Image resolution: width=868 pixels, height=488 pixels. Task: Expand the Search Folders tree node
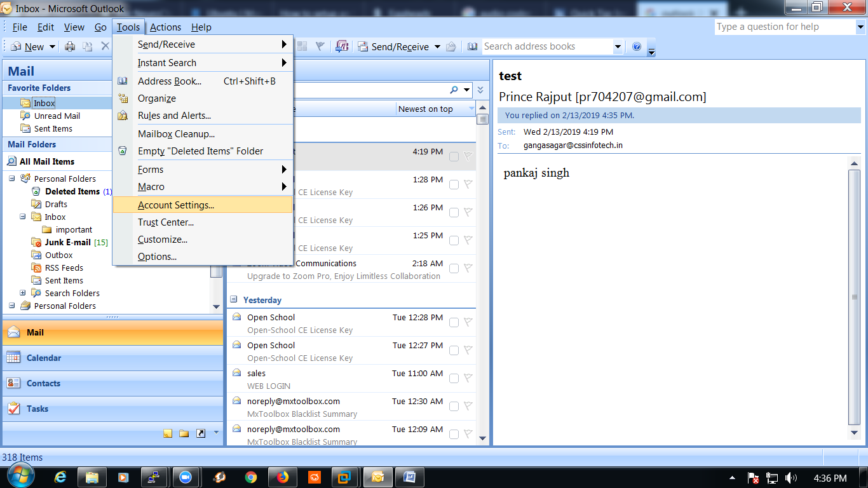tap(23, 293)
